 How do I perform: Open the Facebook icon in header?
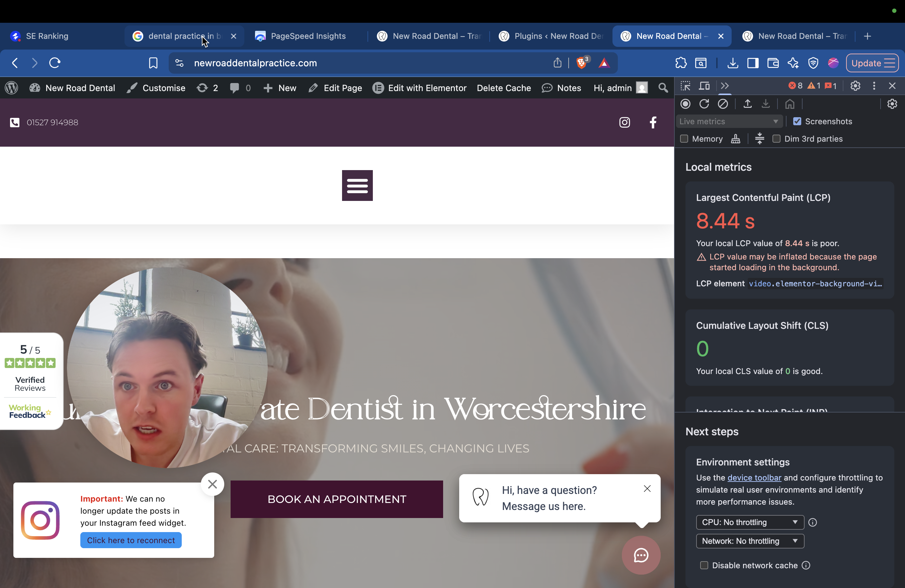[x=653, y=123]
